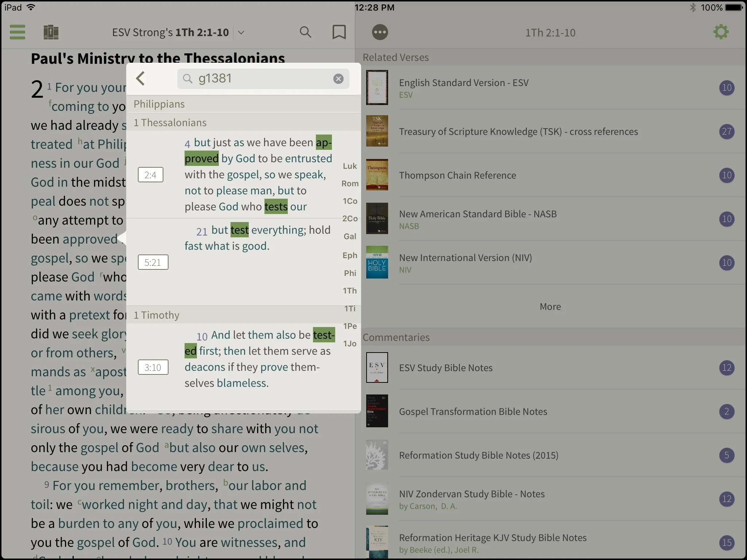The image size is (747, 560).
Task: Jump to Eph in the index
Action: click(350, 255)
